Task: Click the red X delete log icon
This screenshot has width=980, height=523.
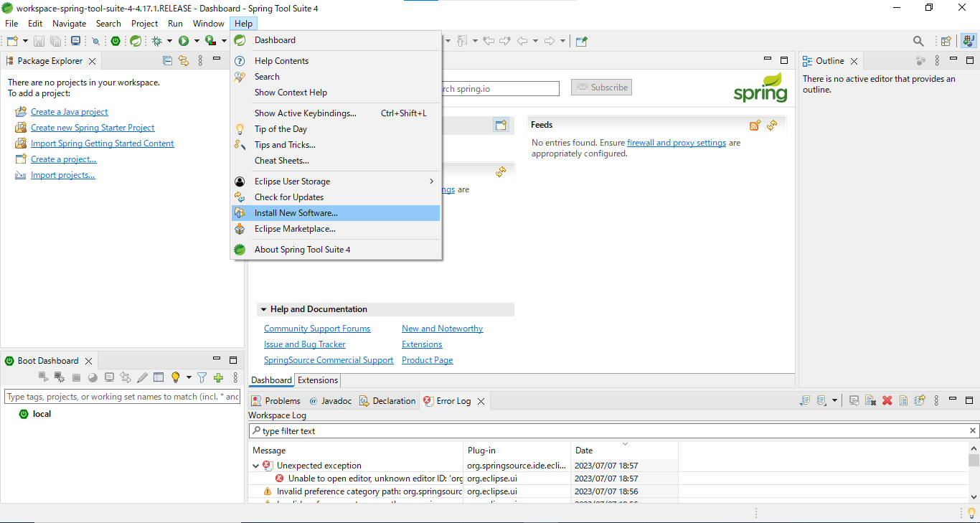Action: [x=887, y=401]
